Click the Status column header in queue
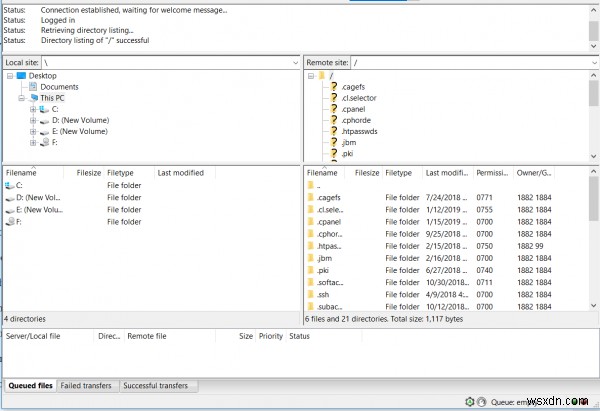Screen dimensions: 600x411 [x=324, y=336]
